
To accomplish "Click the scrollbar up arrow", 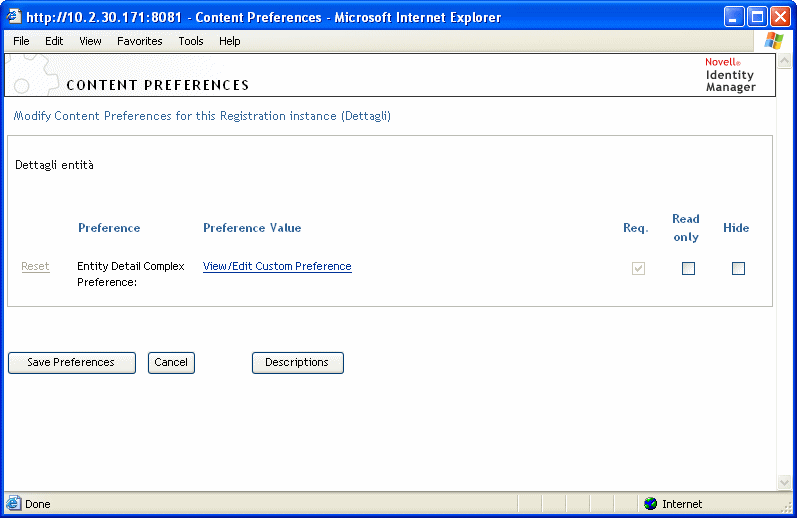I will coord(784,61).
